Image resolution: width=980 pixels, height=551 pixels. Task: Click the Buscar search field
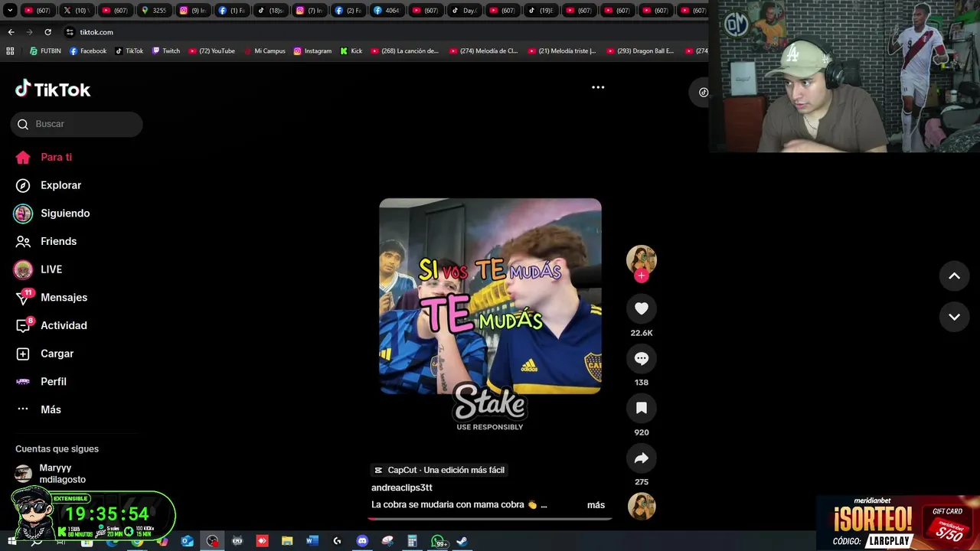[x=77, y=124]
